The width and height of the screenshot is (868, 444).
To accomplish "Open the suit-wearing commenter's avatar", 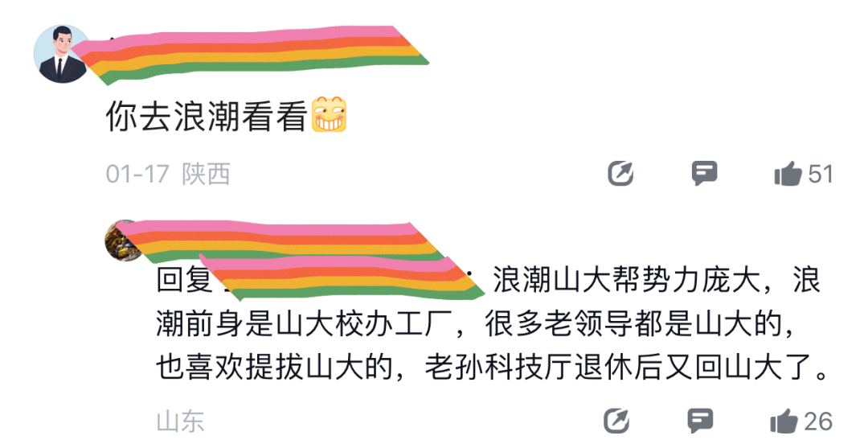I will pos(61,54).
